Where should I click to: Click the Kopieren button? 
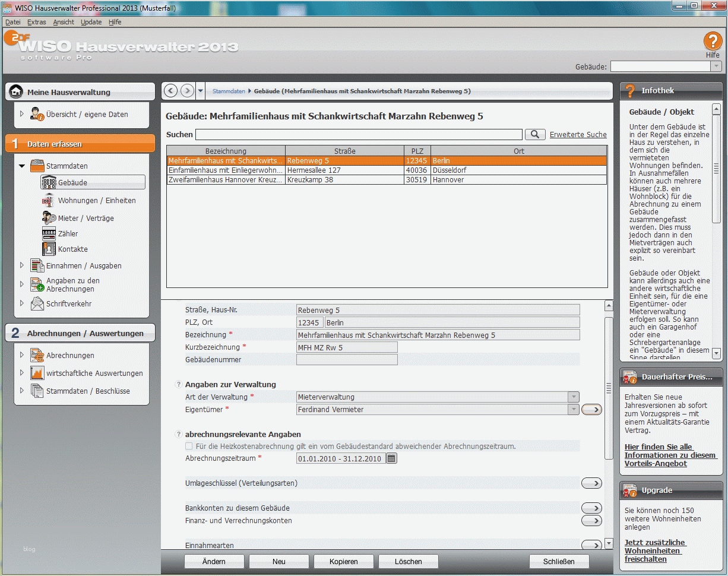(343, 561)
